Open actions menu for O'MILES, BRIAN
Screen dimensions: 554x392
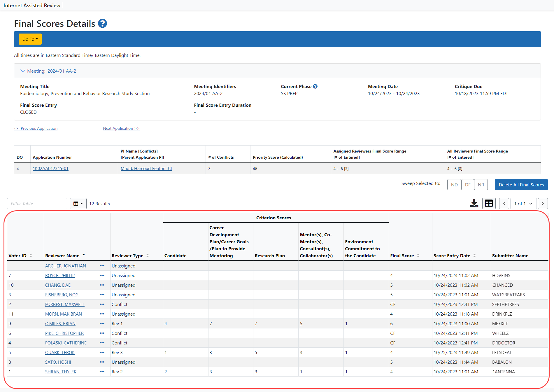tap(102, 323)
